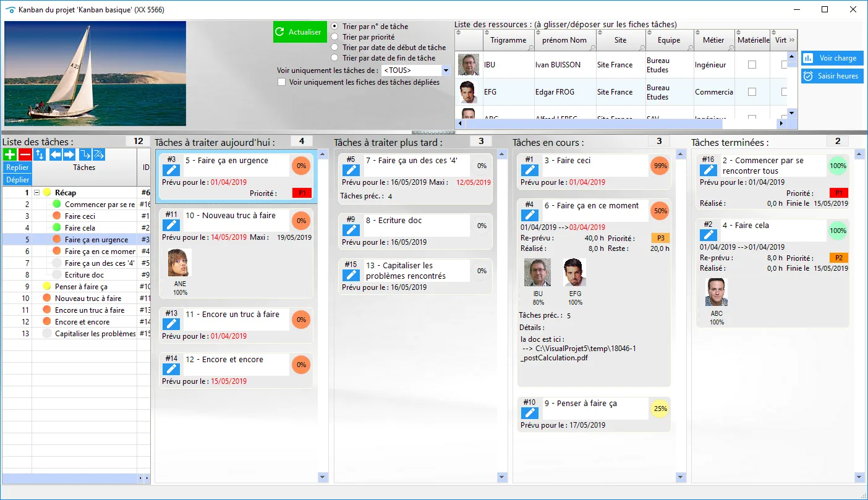Click the 'Saisir heures' button
The image size is (868, 500).
pos(832,76)
